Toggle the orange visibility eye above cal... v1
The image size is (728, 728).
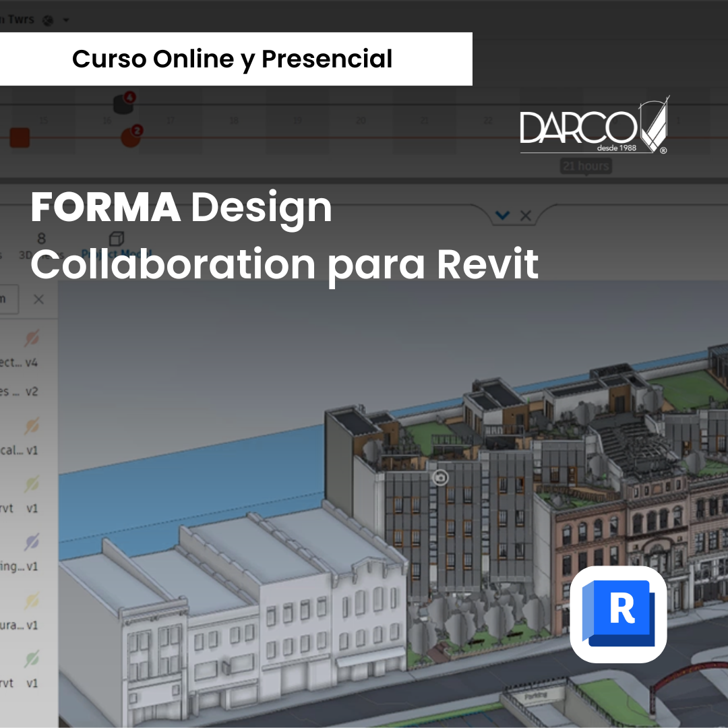pyautogui.click(x=32, y=426)
